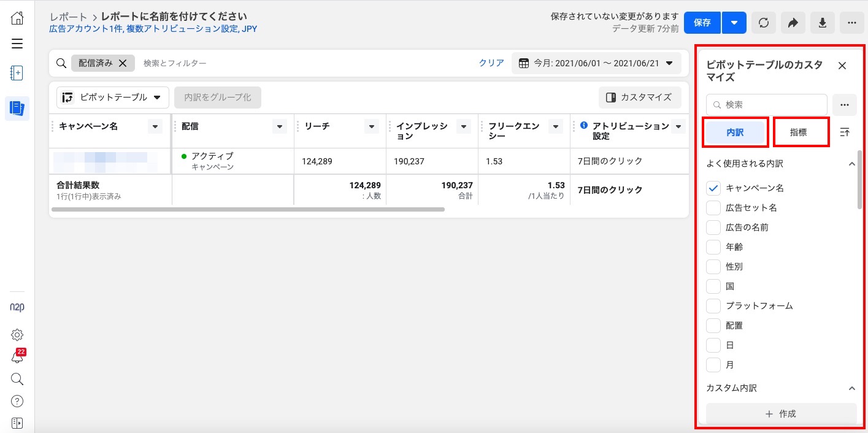Open the フリークエンシー column dropdown arrow
This screenshot has width=868, height=433.
pyautogui.click(x=555, y=126)
